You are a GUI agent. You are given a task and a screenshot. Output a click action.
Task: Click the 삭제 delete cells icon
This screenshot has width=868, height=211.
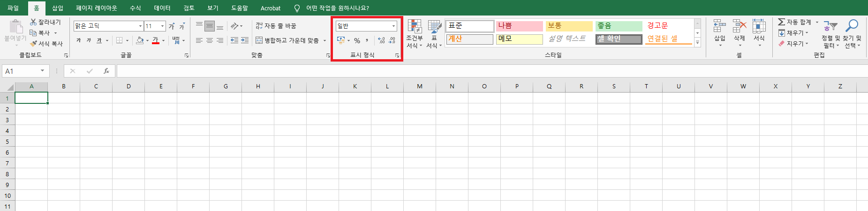740,26
